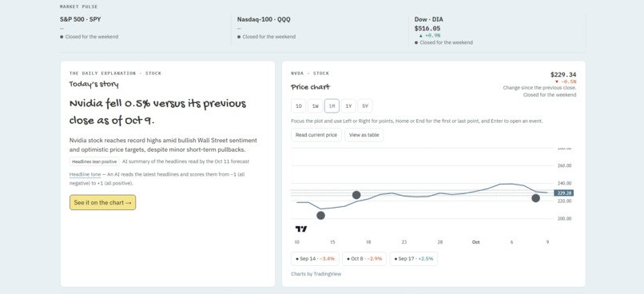Open the Charts by TradingView link
The image size is (644, 294).
(316, 274)
